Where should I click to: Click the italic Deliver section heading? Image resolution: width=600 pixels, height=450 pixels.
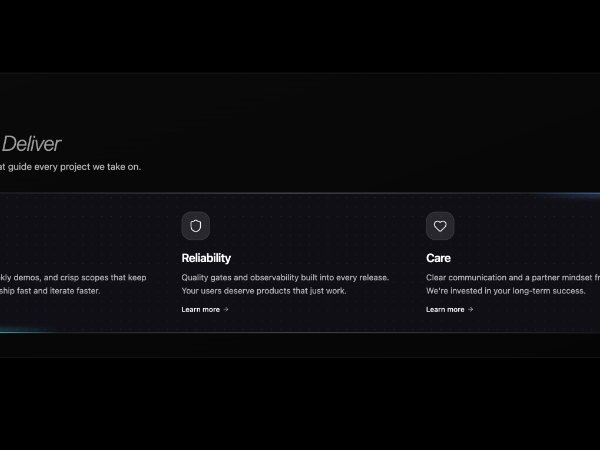pyautogui.click(x=31, y=145)
